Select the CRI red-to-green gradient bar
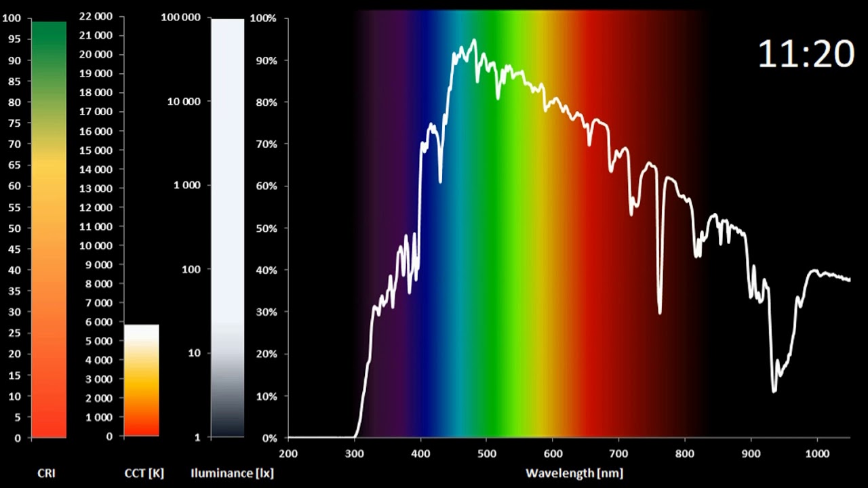This screenshot has height=488, width=868. (49, 230)
